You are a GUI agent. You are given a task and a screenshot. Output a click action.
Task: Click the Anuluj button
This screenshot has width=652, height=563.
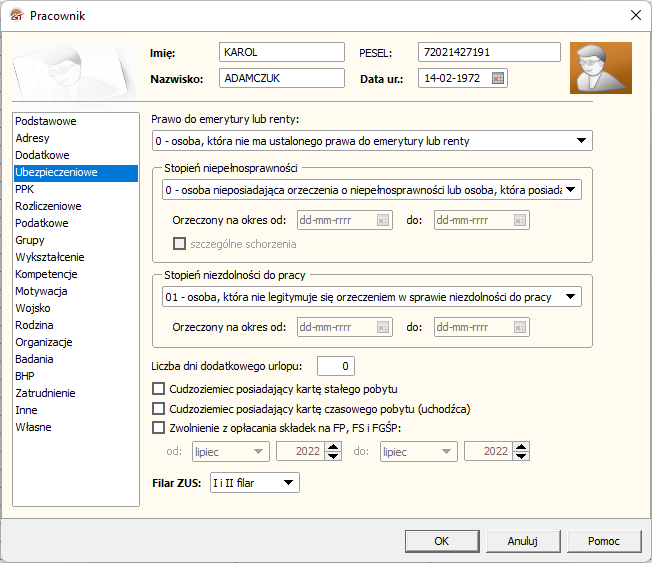[x=523, y=541]
